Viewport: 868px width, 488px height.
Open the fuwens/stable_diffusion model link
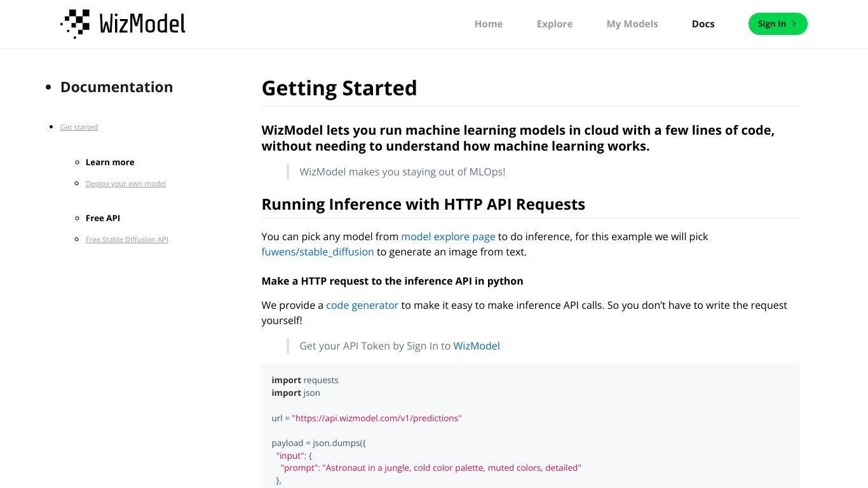[318, 252]
